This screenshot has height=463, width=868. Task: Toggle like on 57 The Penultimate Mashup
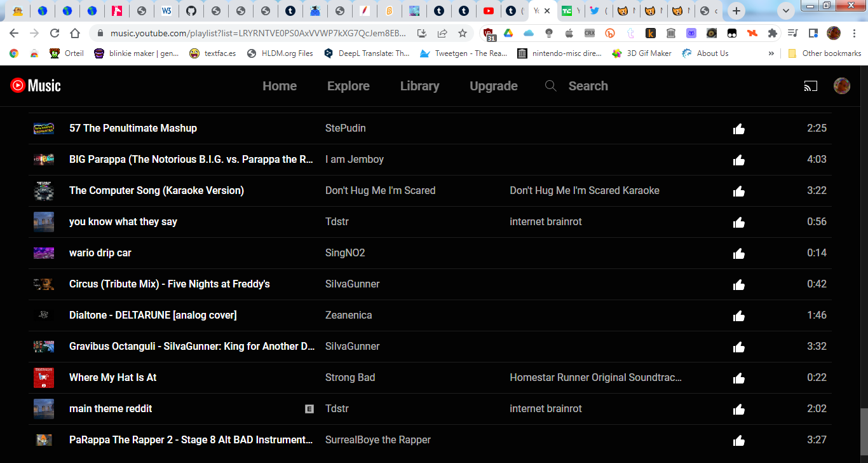[x=738, y=129]
